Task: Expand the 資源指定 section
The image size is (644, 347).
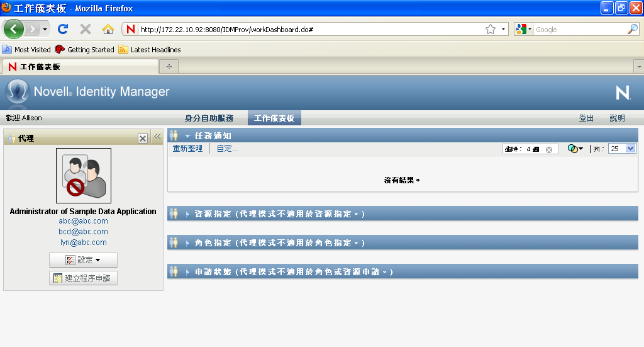Action: (x=187, y=214)
